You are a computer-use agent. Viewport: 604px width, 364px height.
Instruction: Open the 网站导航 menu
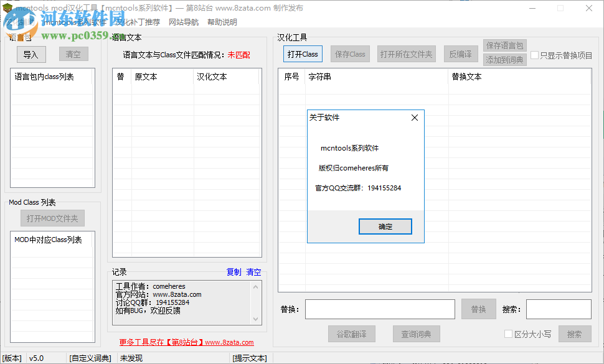[184, 22]
